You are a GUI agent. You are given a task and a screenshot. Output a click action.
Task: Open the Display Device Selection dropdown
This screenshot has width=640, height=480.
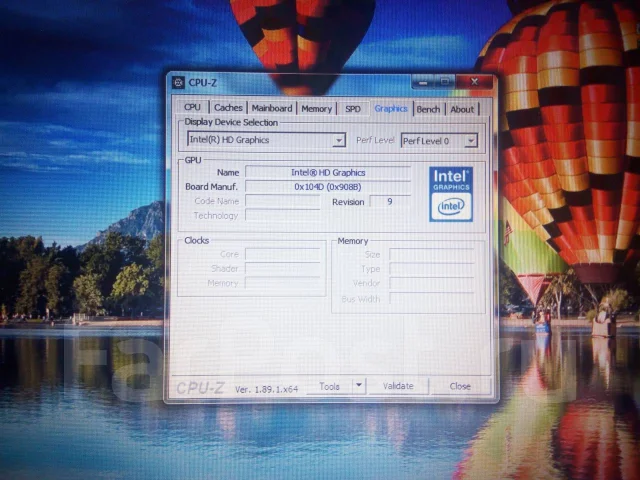tap(266, 140)
